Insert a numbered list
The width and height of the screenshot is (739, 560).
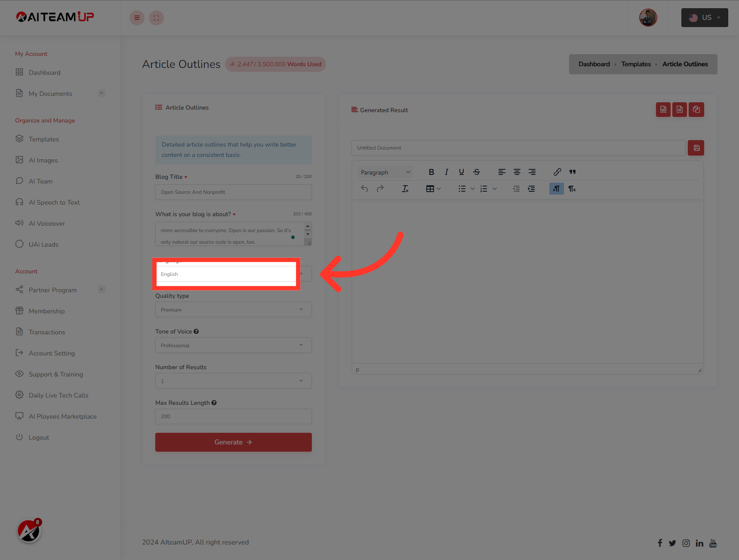pos(484,189)
